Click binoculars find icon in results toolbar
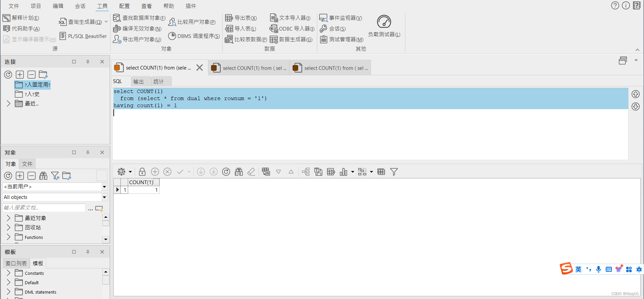The image size is (644, 299). tap(239, 172)
